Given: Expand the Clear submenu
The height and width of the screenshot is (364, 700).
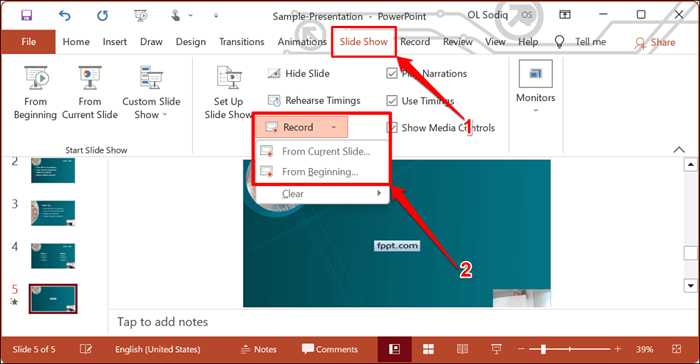Looking at the screenshot, I should (322, 193).
